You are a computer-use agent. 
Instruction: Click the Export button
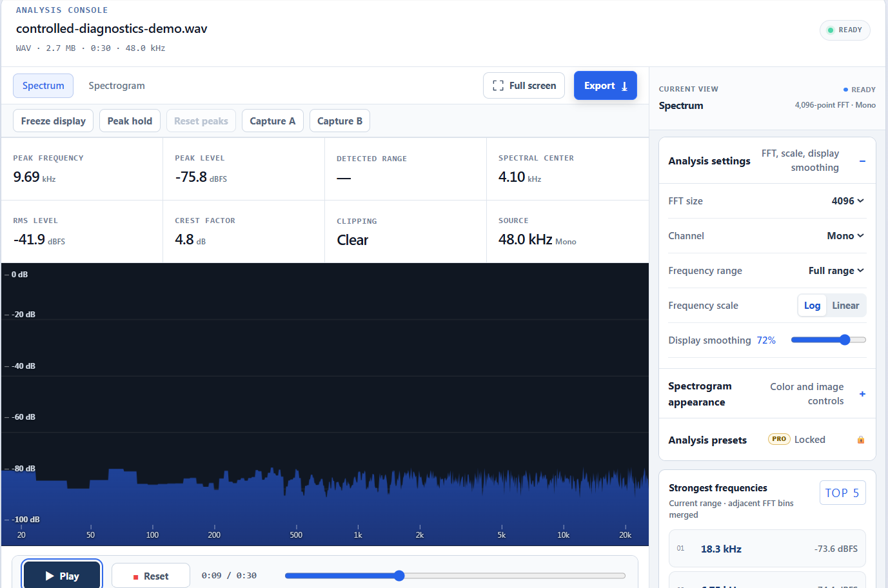click(x=605, y=86)
